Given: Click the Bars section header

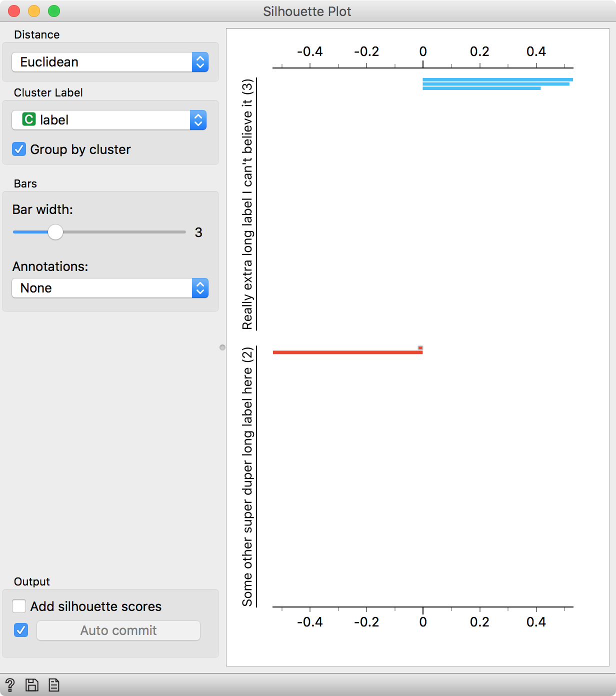Looking at the screenshot, I should pos(24,183).
